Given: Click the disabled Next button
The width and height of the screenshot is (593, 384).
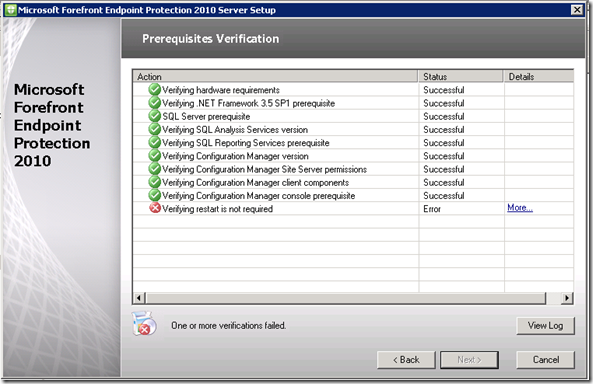Looking at the screenshot, I should [x=469, y=360].
